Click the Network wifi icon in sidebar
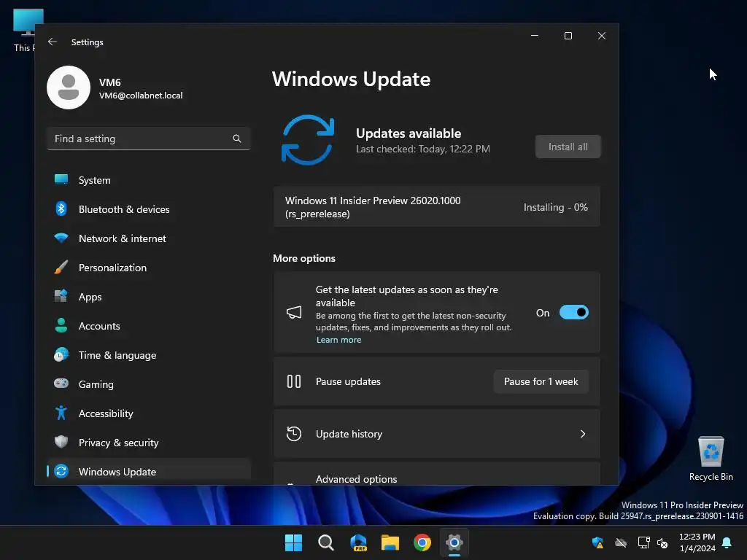The image size is (747, 560). coord(61,238)
